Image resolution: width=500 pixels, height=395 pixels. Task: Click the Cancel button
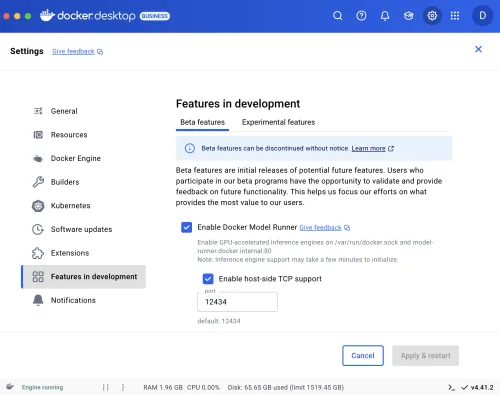pos(363,356)
